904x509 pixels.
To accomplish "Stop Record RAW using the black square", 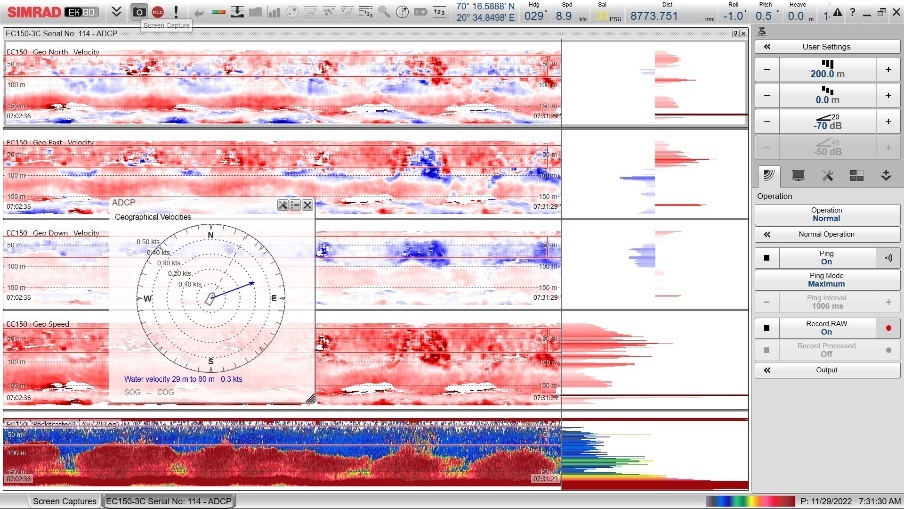I will 766,327.
